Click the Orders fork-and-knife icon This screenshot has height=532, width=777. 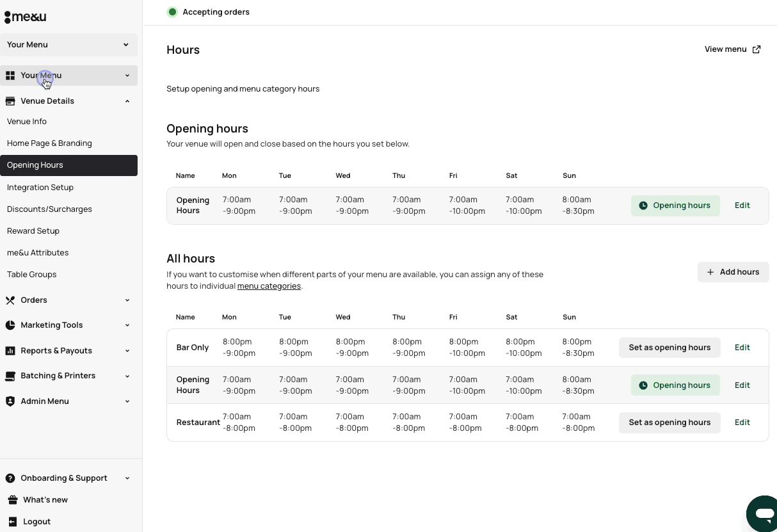coord(10,300)
